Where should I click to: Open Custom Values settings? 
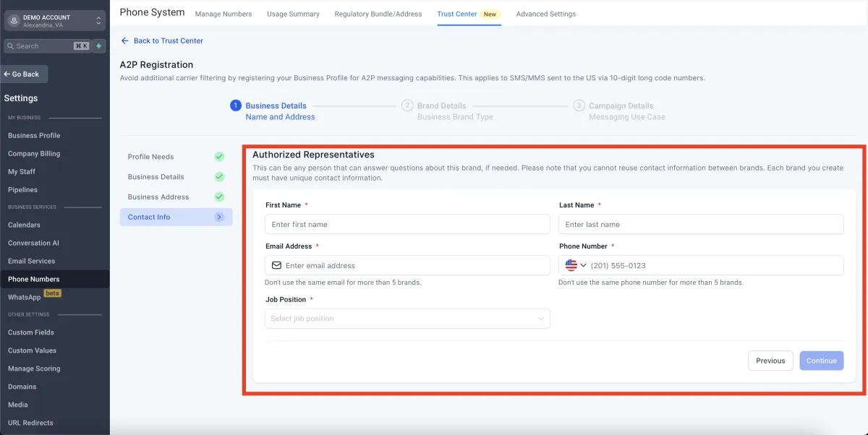tap(32, 350)
